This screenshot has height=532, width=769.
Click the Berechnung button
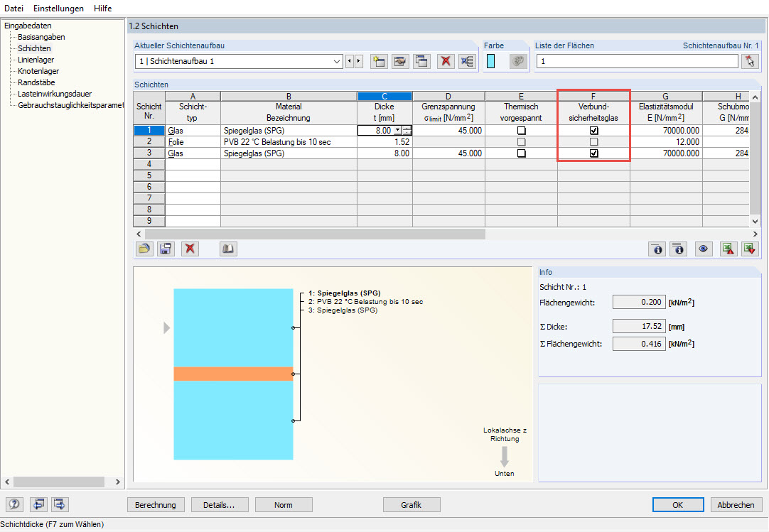[156, 504]
